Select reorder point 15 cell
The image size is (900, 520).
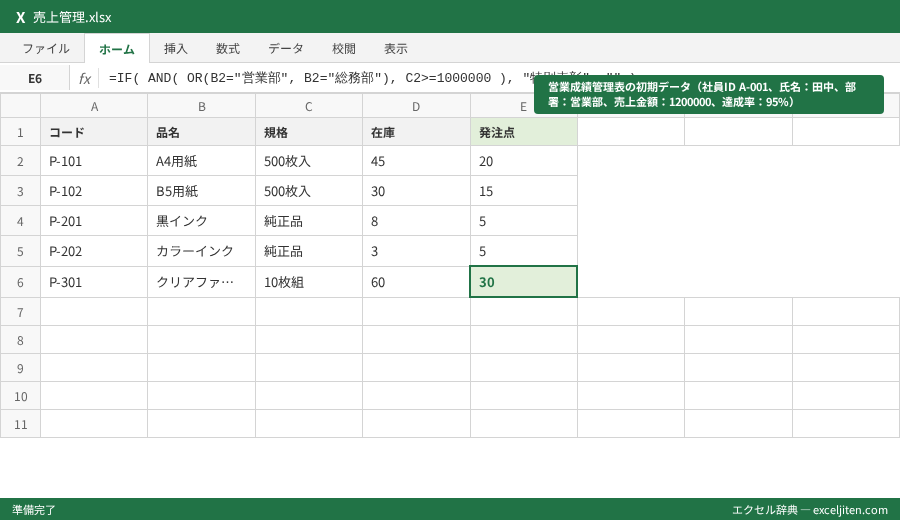523,191
